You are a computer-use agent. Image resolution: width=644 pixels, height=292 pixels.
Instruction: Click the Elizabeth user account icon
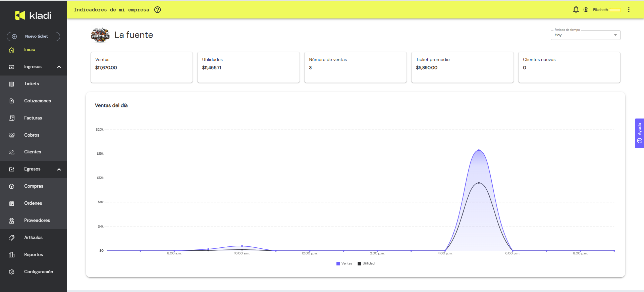[x=586, y=10]
